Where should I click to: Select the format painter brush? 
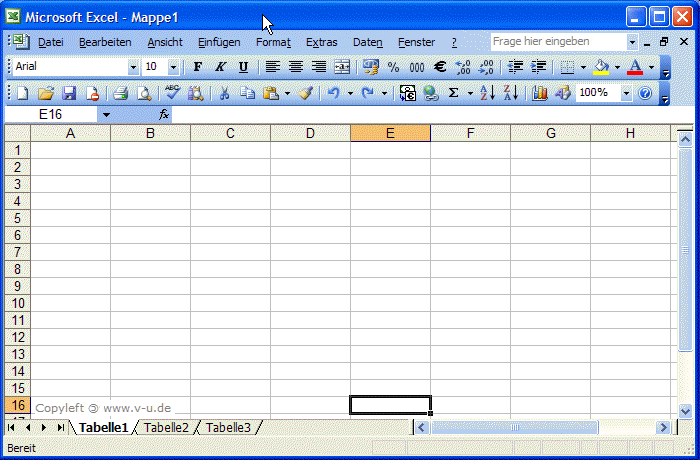(x=305, y=93)
